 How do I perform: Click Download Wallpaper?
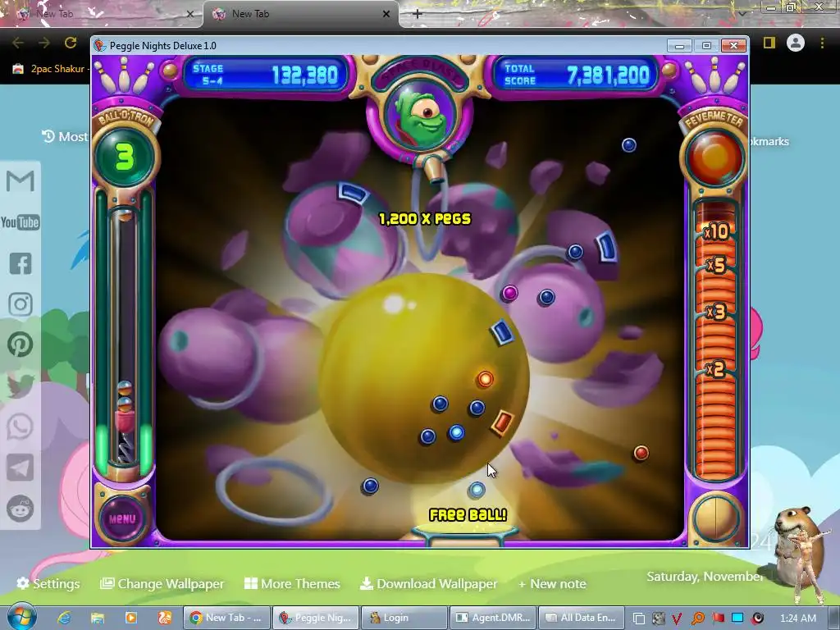pos(428,583)
